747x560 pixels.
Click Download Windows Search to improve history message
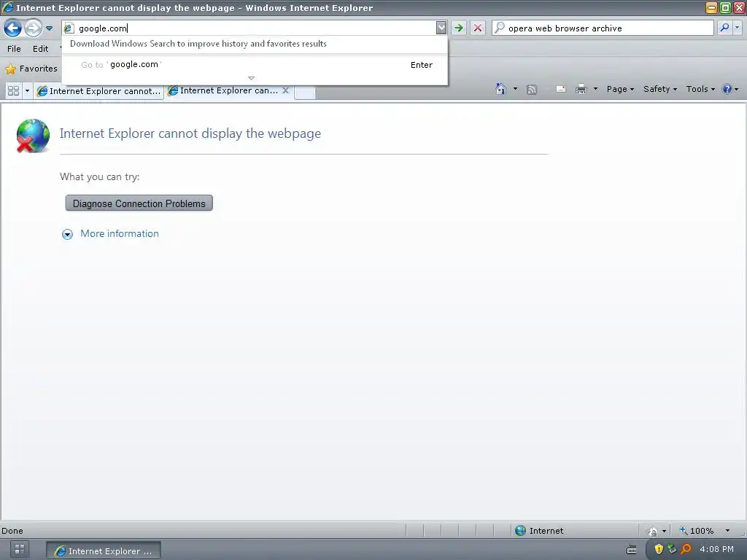[198, 44]
